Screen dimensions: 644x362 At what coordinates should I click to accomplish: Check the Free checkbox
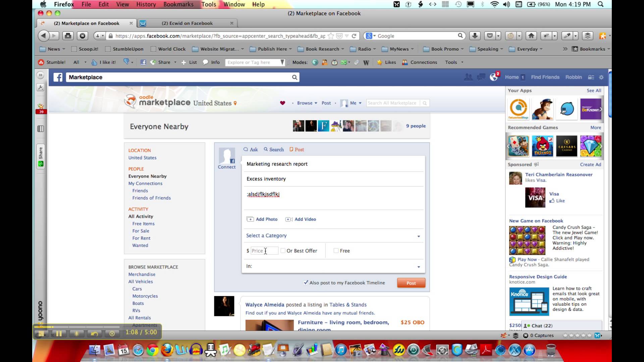pos(336,251)
